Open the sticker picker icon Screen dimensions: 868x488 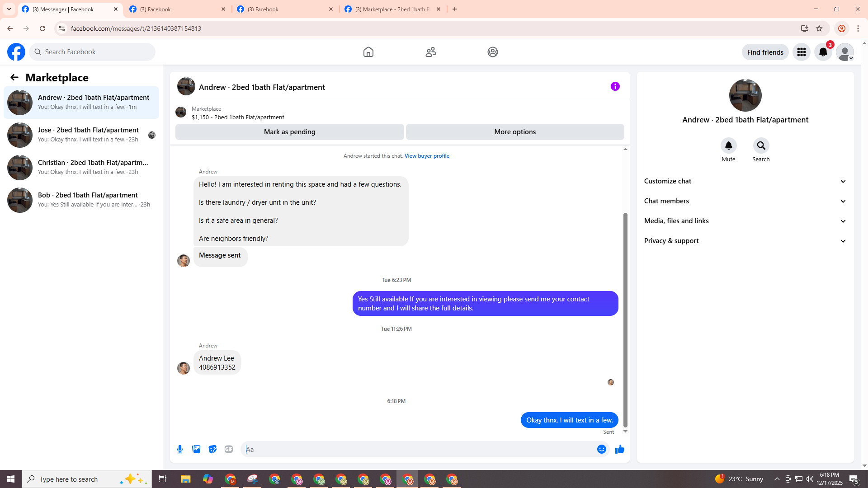tap(212, 449)
